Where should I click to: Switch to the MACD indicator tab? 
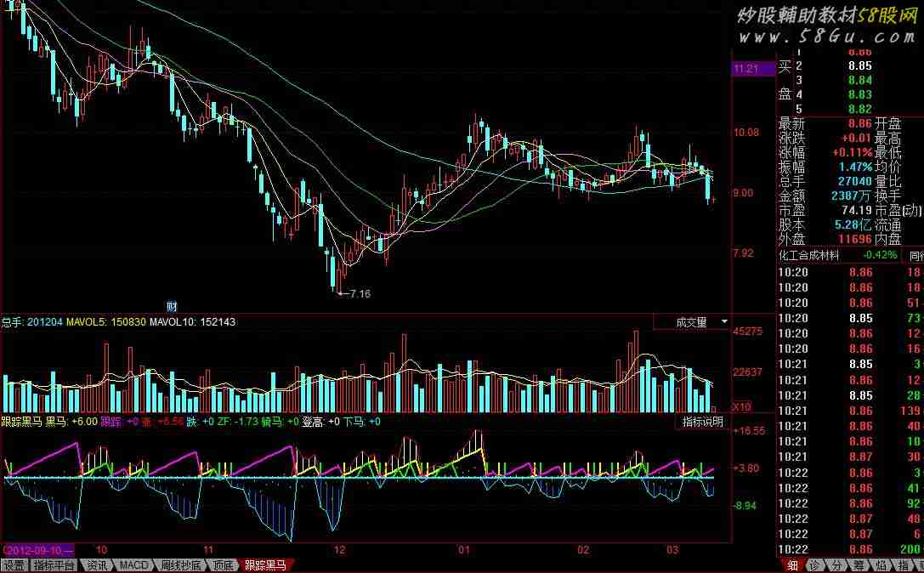(133, 565)
